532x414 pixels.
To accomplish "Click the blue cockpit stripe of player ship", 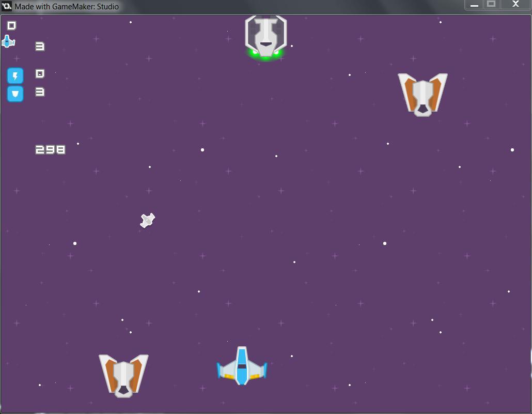I will (242, 358).
